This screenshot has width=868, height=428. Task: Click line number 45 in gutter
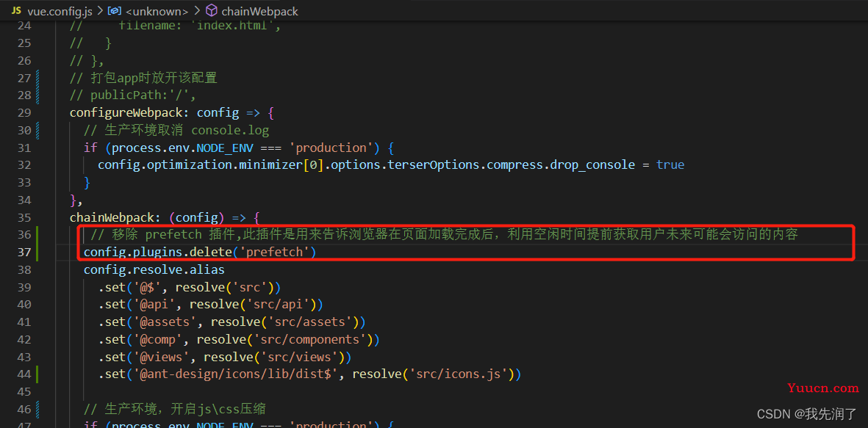[24, 391]
